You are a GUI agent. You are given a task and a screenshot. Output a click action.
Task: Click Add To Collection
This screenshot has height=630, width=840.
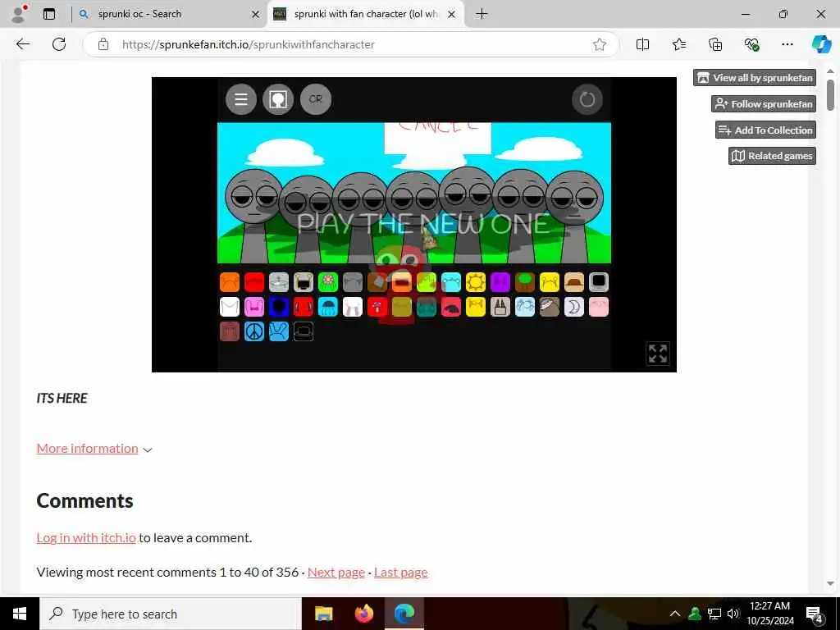click(765, 130)
